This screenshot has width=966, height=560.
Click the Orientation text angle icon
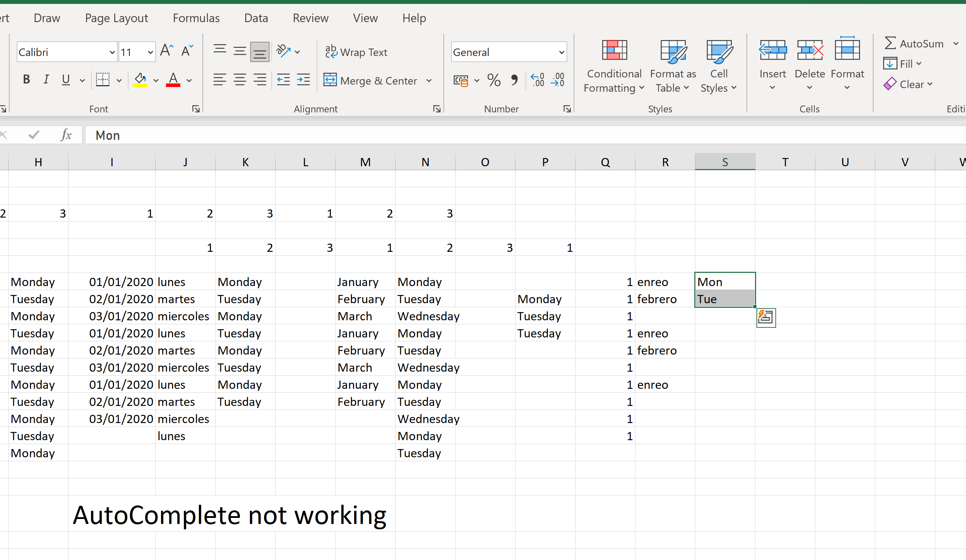click(x=284, y=51)
